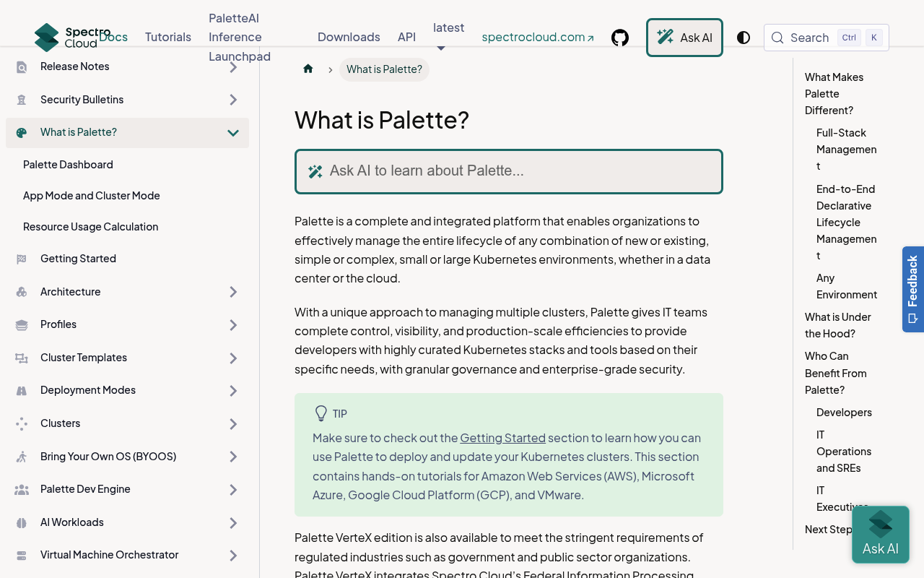Expand the Architecture sidebar section
The width and height of the screenshot is (924, 578).
coord(233,292)
